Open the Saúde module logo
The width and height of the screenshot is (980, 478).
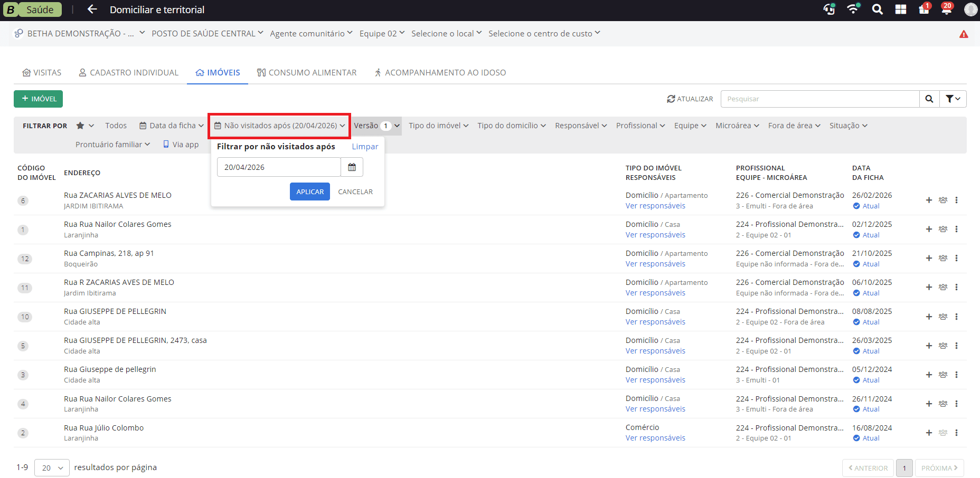tap(32, 9)
